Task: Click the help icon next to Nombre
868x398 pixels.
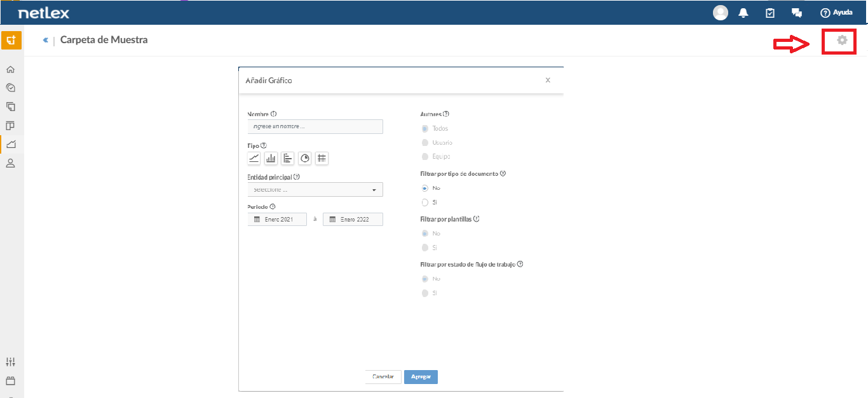Action: click(x=274, y=114)
